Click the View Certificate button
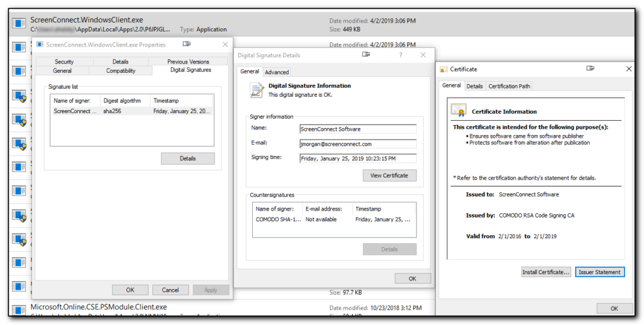 click(x=389, y=175)
